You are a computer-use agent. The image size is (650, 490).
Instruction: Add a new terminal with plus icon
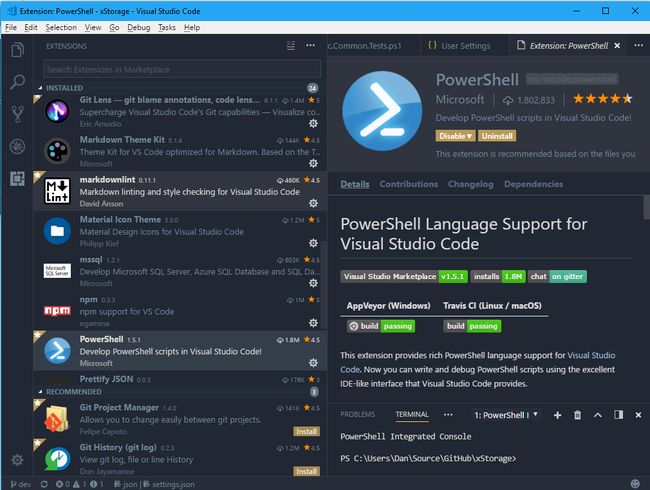pos(558,415)
